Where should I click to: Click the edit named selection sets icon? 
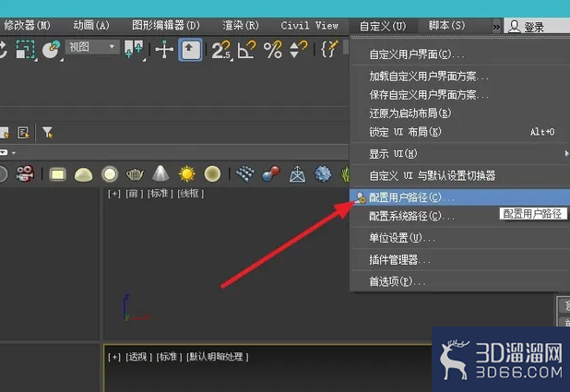tap(329, 49)
